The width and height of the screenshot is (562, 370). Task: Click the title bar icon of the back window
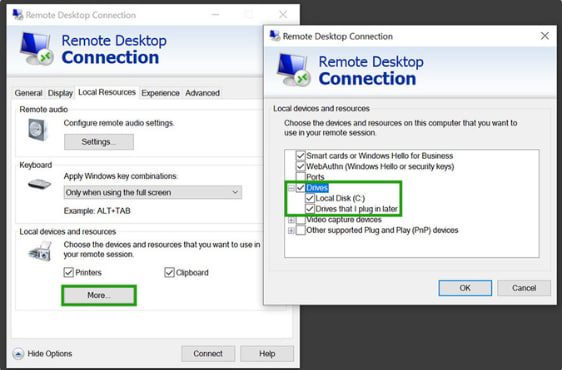(18, 15)
